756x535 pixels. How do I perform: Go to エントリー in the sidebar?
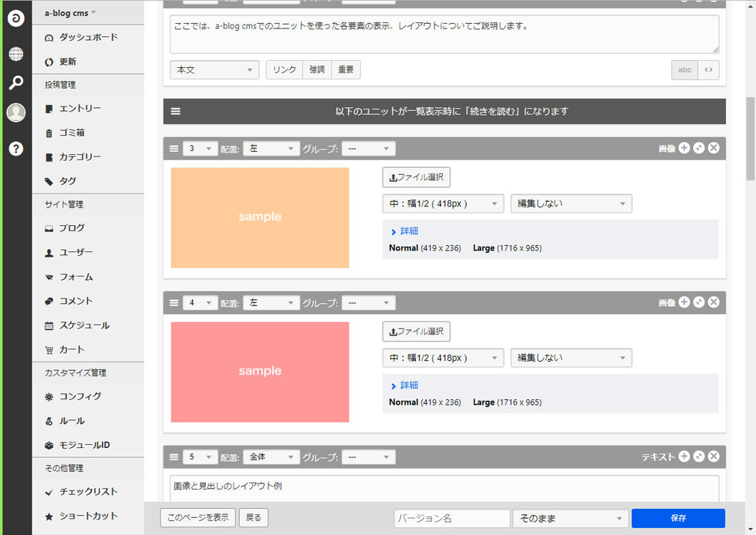(x=80, y=109)
